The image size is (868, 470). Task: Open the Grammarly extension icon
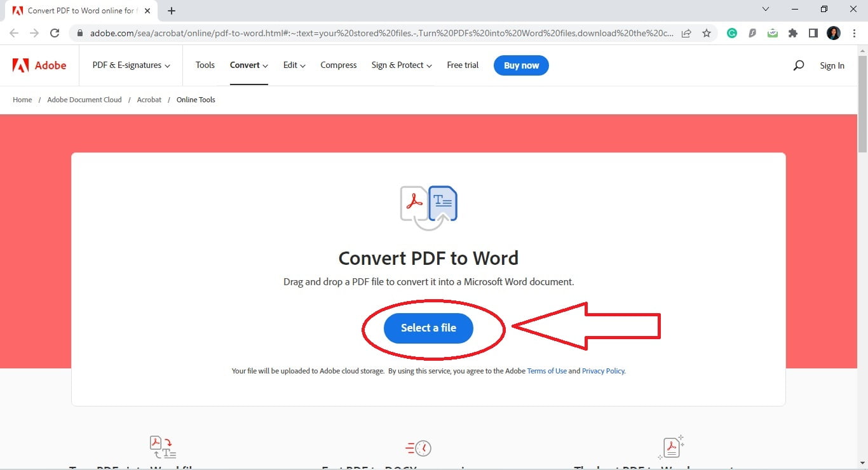pyautogui.click(x=732, y=33)
